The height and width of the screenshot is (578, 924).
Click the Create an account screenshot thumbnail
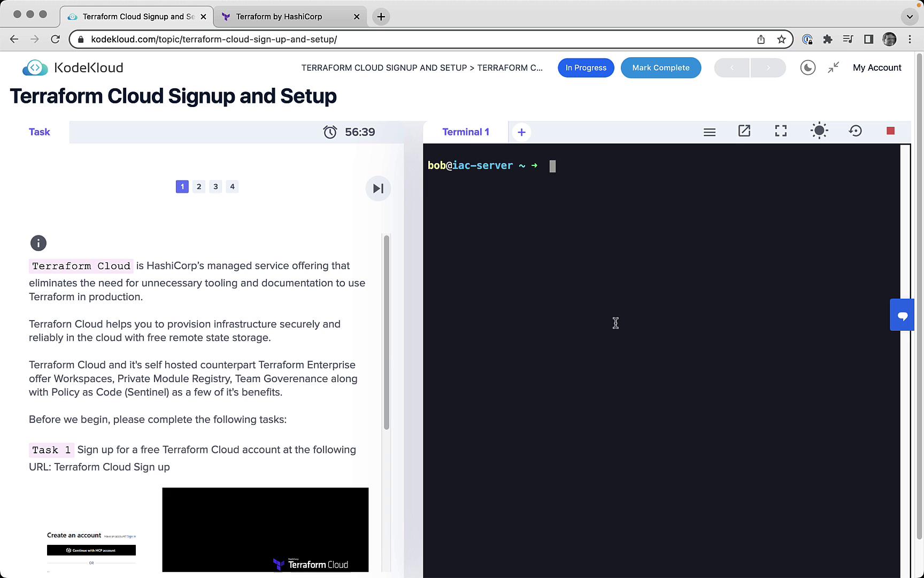[91, 551]
